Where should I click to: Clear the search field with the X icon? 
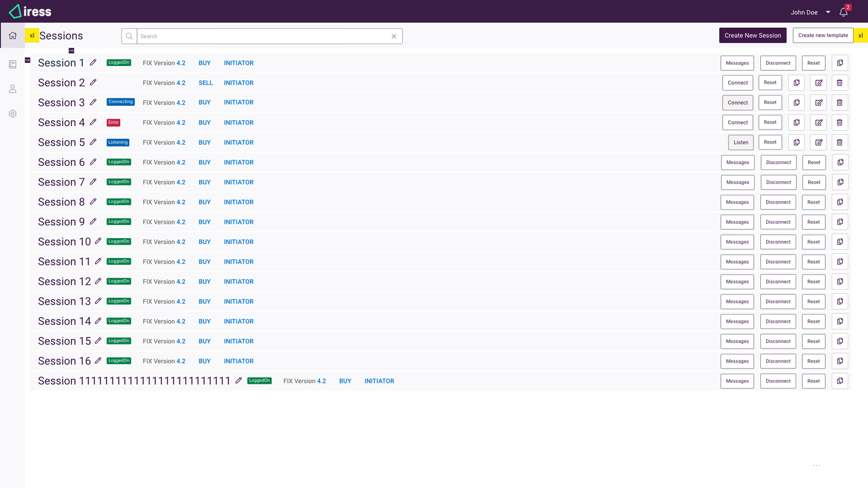(394, 36)
